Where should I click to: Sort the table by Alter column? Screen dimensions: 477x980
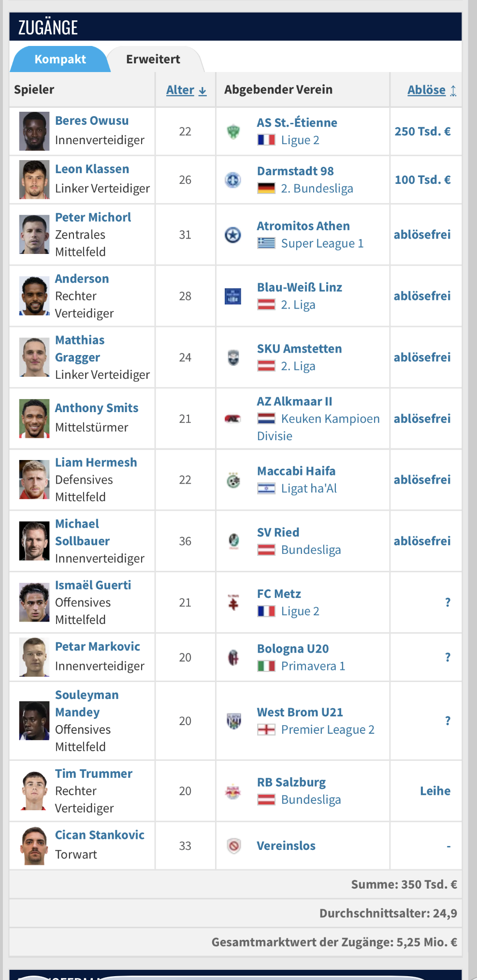point(186,90)
